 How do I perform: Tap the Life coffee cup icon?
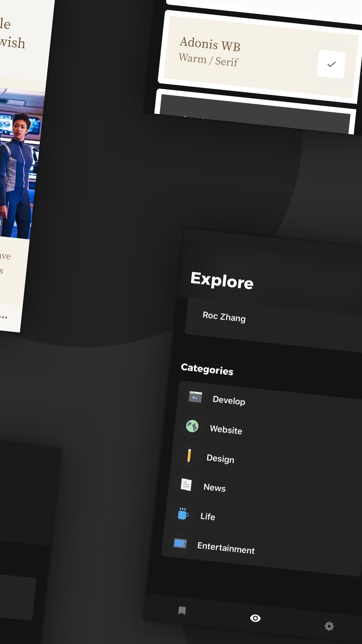point(183,514)
